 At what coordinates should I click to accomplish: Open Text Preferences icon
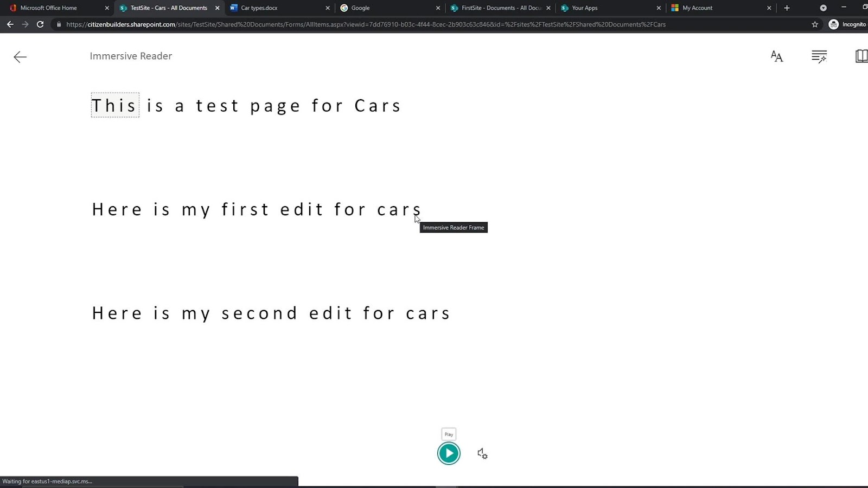coord(777,56)
